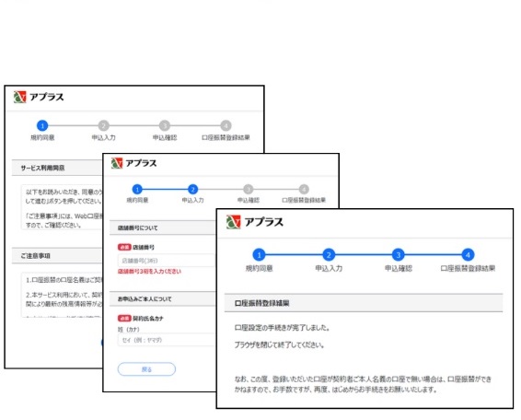This screenshot has width=521, height=420.
Task: Select step 1 規約同意 in the front window
Action: click(259, 255)
